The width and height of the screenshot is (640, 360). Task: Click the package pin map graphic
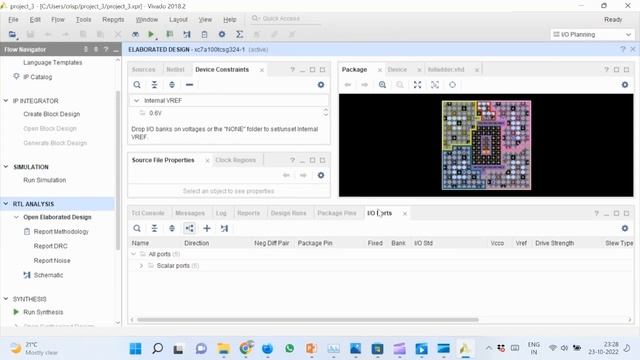[x=486, y=145]
